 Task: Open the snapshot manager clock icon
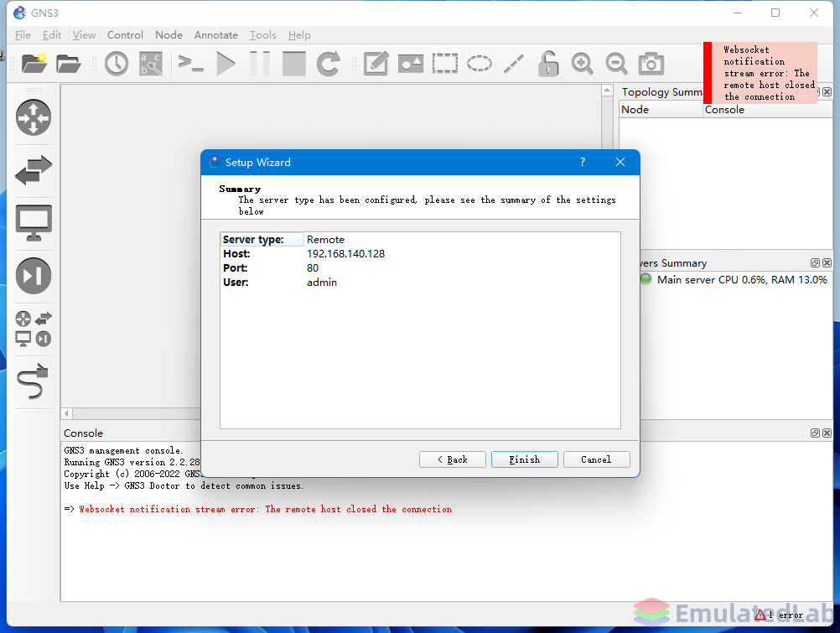[117, 64]
